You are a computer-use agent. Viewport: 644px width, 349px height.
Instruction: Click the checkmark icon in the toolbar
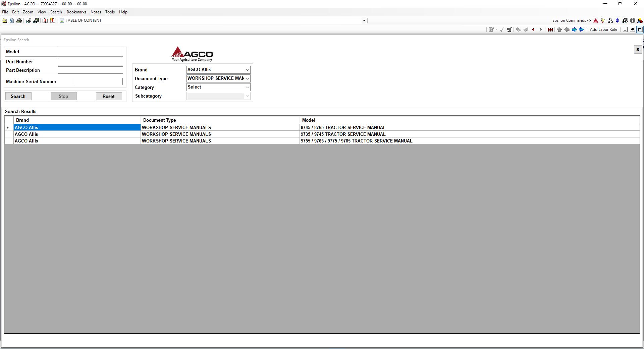502,30
